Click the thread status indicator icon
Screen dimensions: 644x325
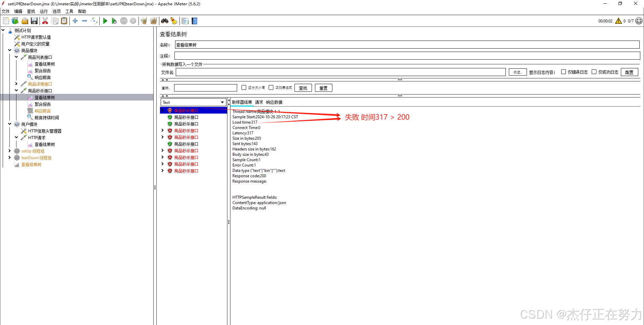click(x=639, y=21)
